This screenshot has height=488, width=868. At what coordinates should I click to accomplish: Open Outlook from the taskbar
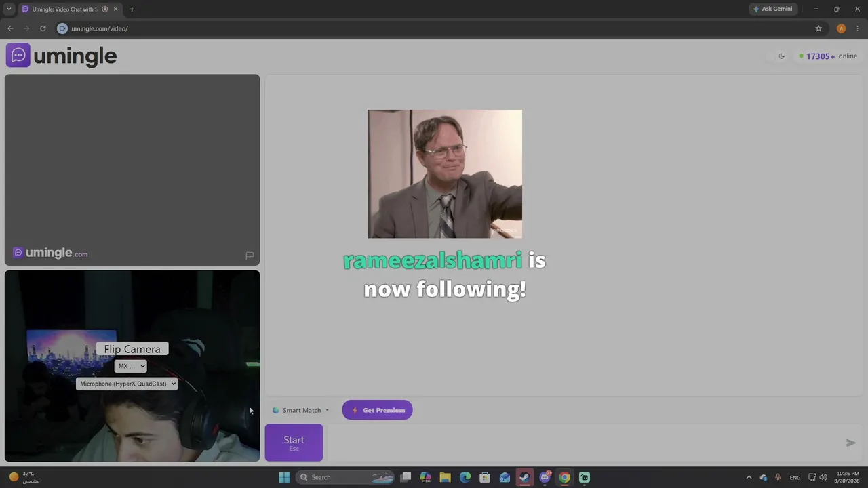click(505, 477)
